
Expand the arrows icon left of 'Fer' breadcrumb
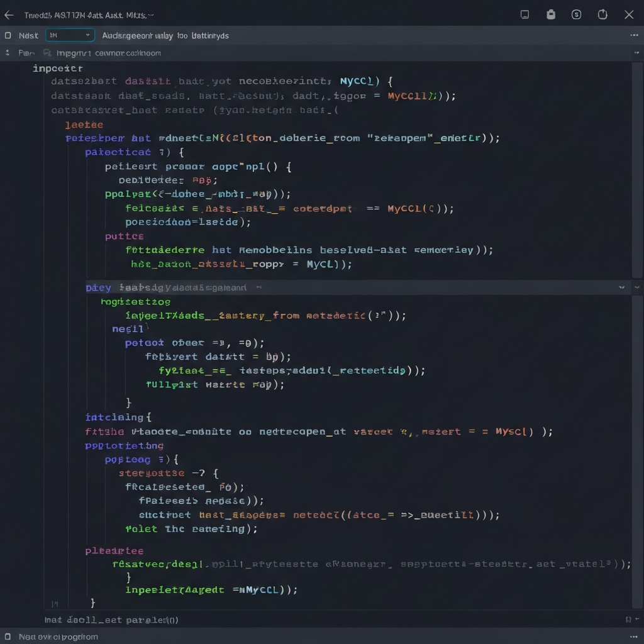pyautogui.click(x=8, y=53)
